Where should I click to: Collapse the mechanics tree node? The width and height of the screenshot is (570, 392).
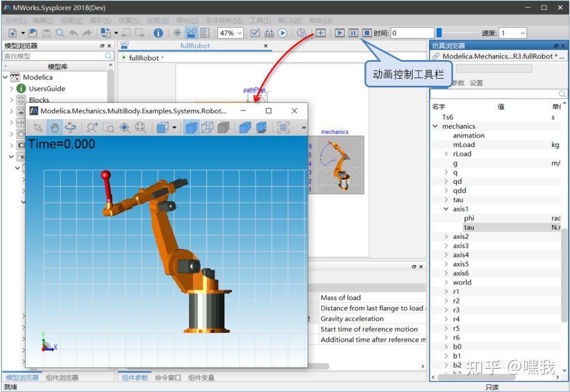[435, 126]
